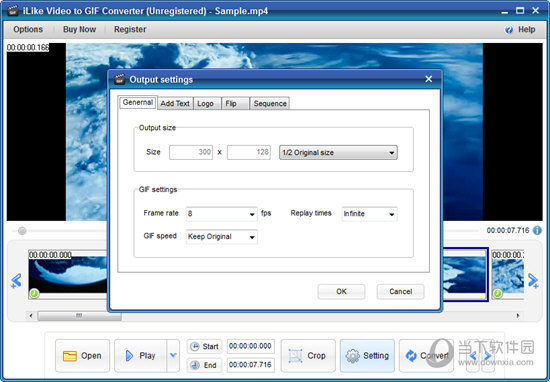Click the Crop button

[x=308, y=356]
